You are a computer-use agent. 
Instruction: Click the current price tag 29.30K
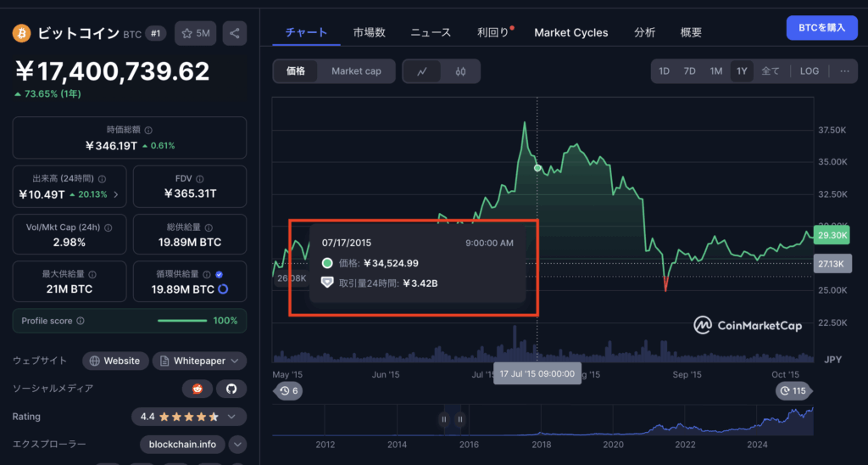pyautogui.click(x=832, y=236)
